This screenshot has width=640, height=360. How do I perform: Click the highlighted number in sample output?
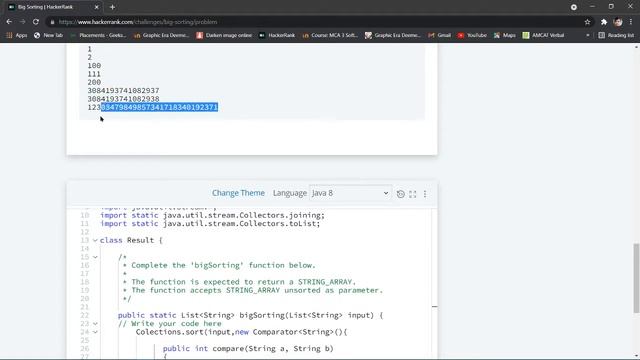[159, 107]
